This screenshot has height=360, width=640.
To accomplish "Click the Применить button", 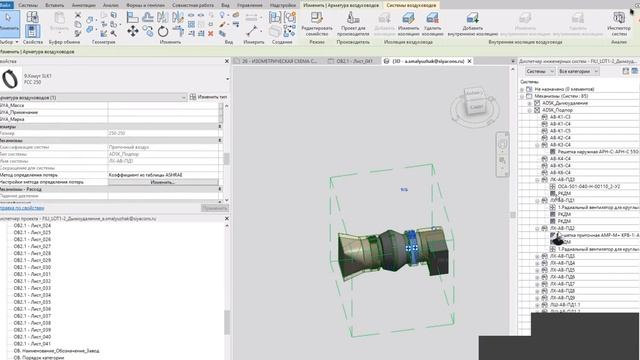I will 214,208.
